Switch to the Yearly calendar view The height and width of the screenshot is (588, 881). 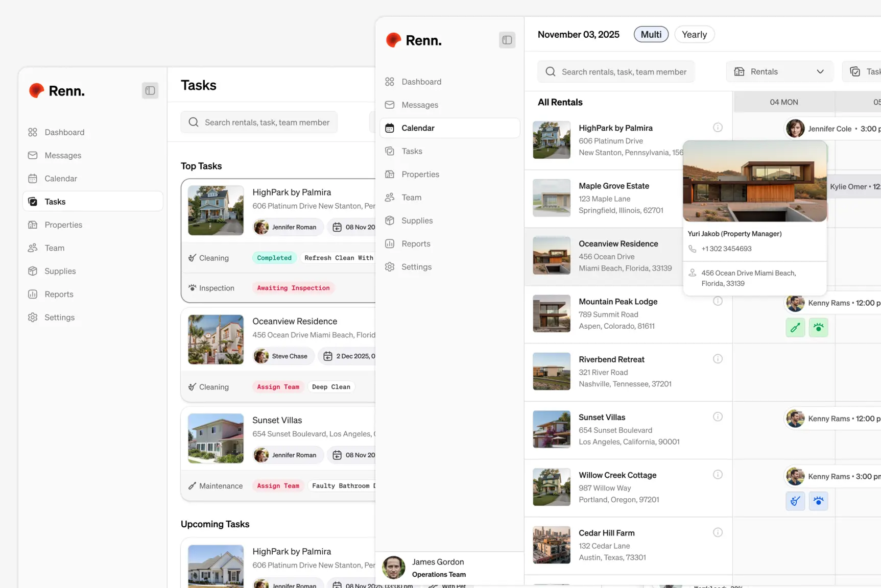pos(694,34)
